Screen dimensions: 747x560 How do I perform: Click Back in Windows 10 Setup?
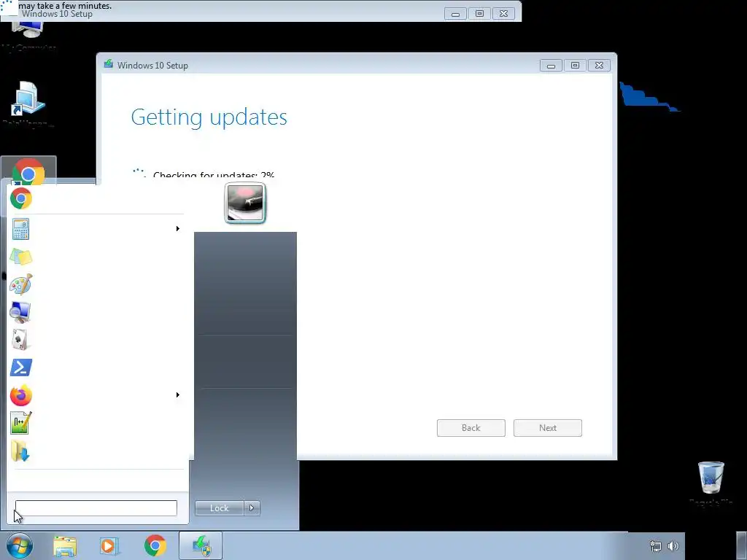471,428
